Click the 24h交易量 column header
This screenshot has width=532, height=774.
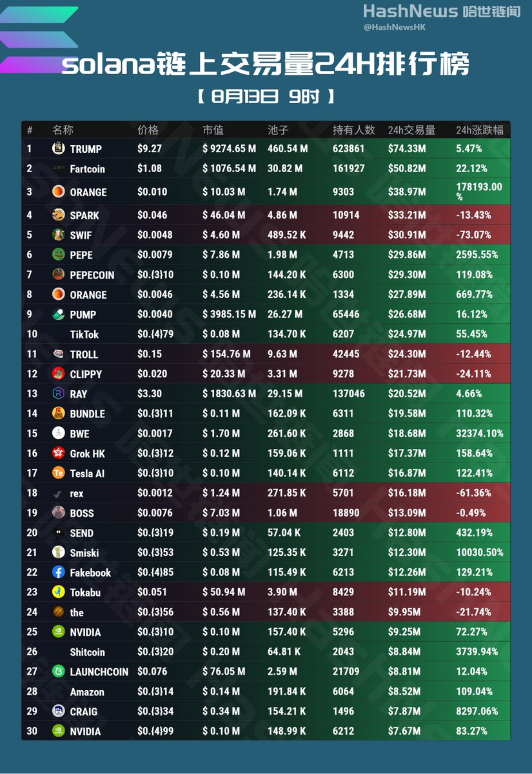[411, 130]
